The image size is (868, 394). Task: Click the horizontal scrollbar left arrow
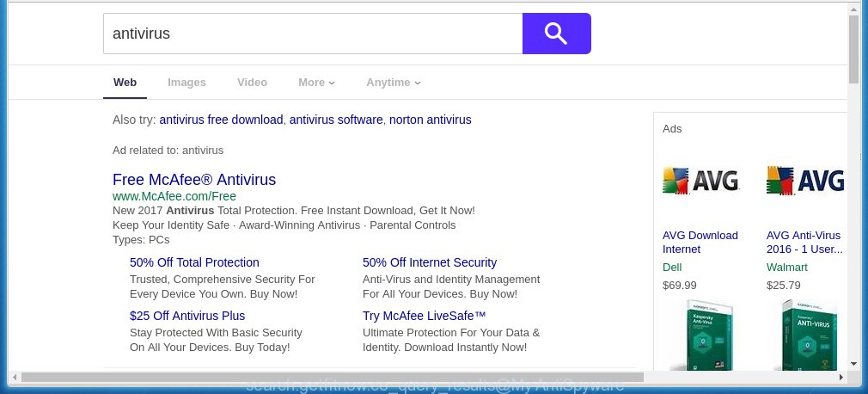click(15, 378)
